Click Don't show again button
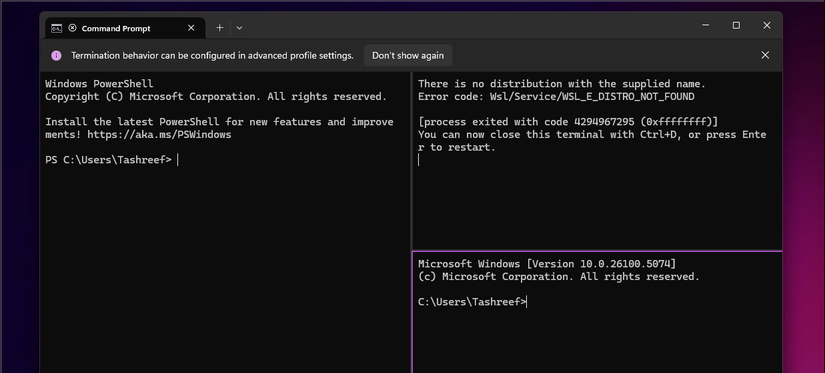 (x=408, y=55)
